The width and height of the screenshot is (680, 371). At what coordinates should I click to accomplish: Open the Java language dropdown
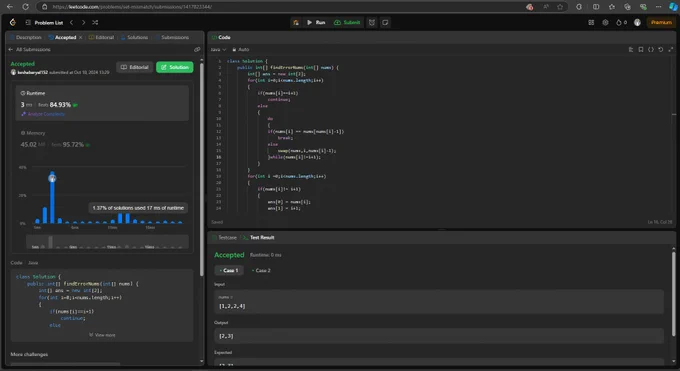(219, 49)
